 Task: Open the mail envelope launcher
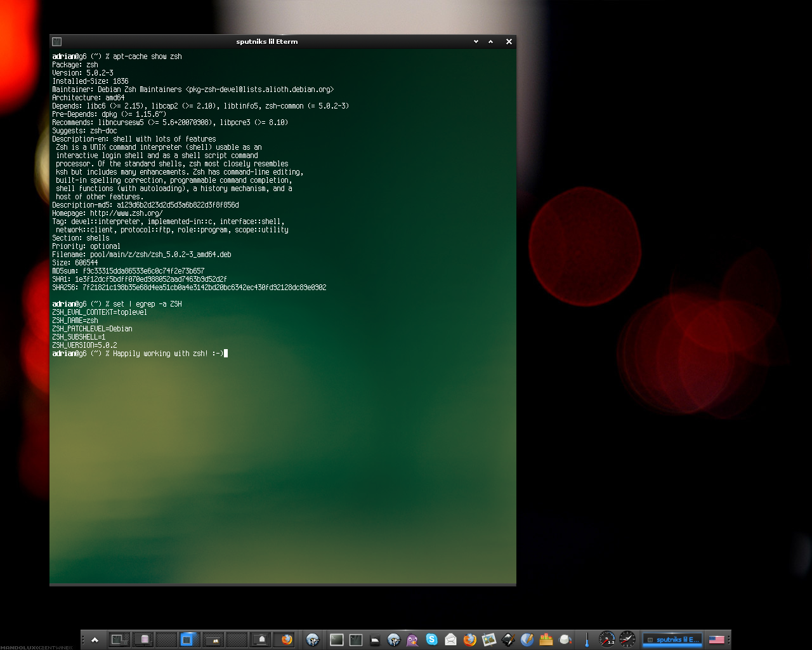click(451, 639)
